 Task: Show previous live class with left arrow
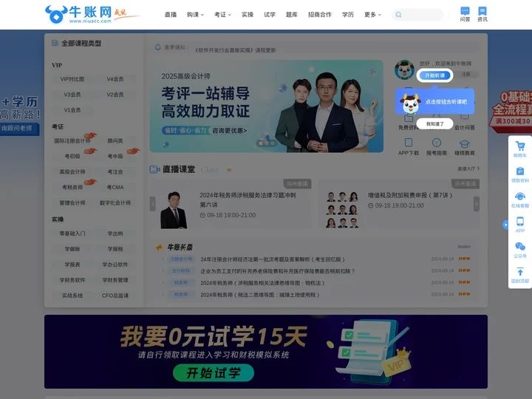pyautogui.click(x=153, y=204)
